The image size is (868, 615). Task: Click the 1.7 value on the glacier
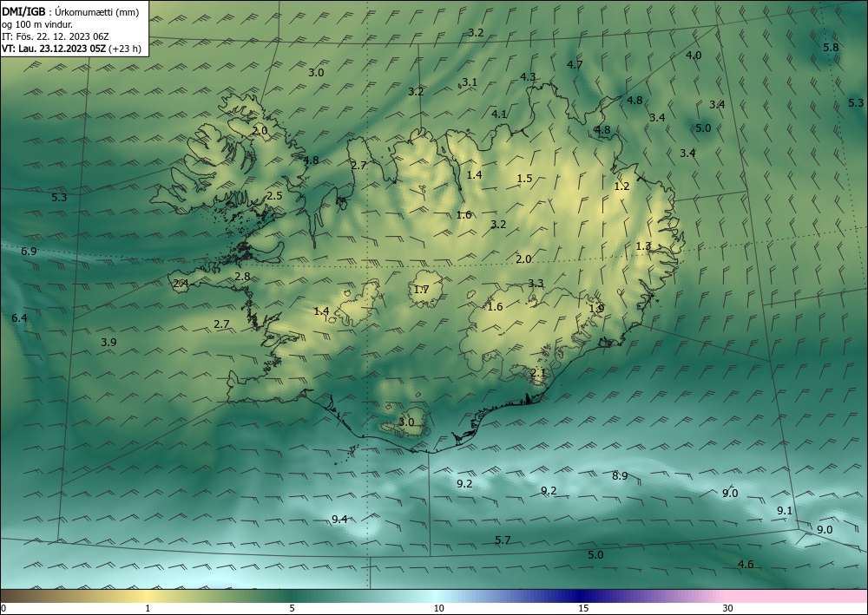tap(421, 290)
